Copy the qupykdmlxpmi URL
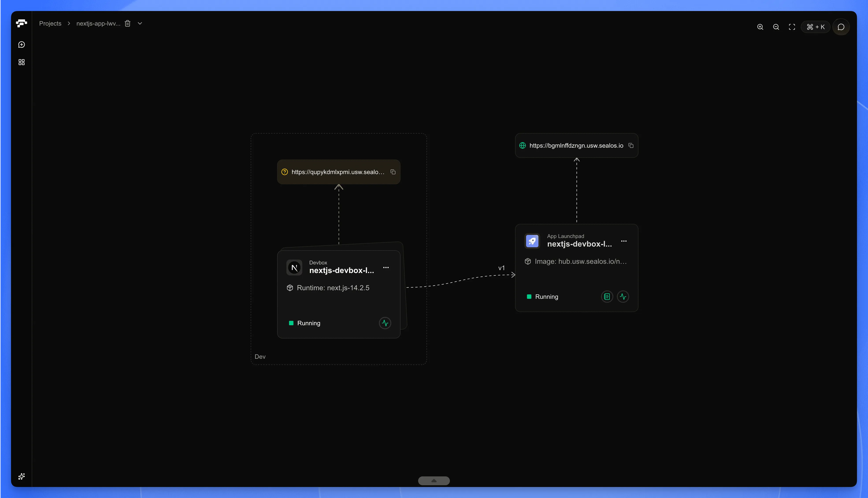The image size is (868, 498). 393,172
